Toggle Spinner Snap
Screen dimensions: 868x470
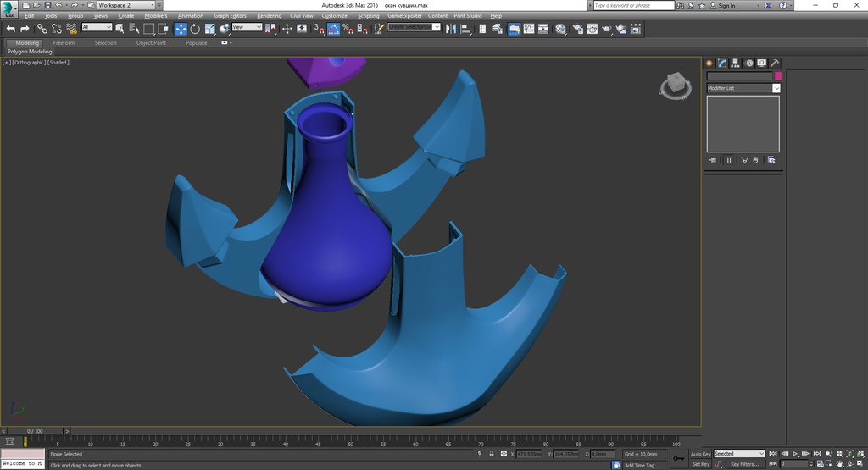[362, 29]
